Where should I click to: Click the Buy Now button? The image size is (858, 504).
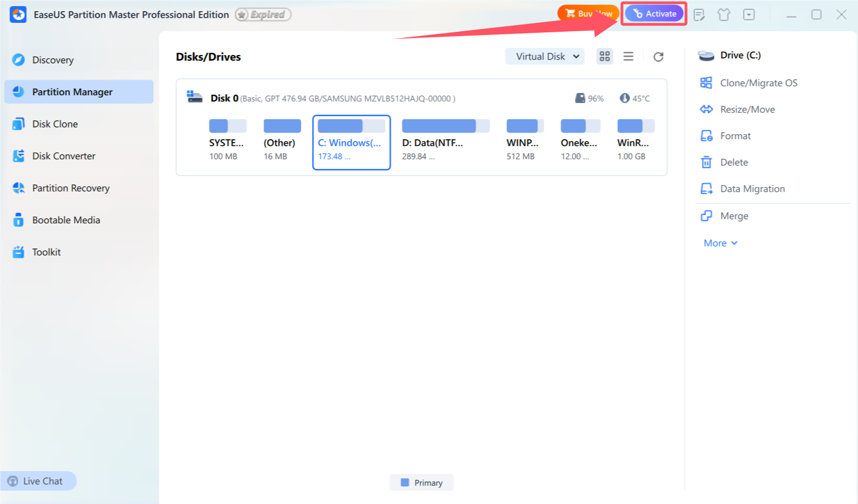588,13
